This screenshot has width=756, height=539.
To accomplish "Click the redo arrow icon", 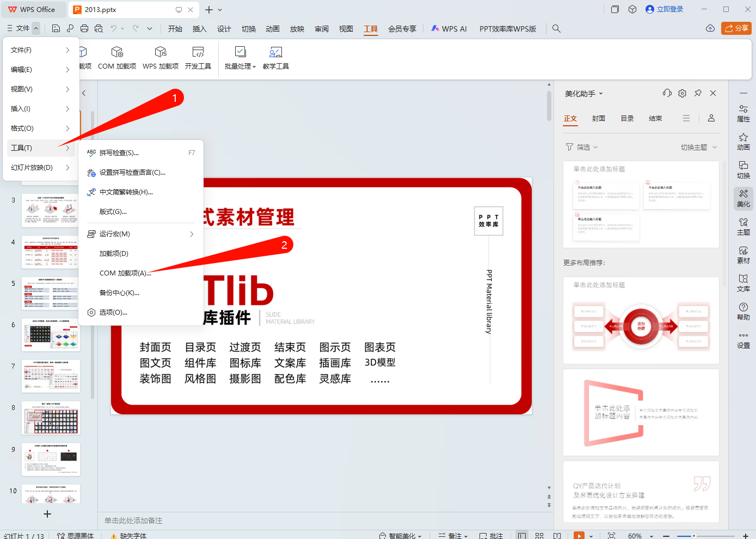I will 136,28.
